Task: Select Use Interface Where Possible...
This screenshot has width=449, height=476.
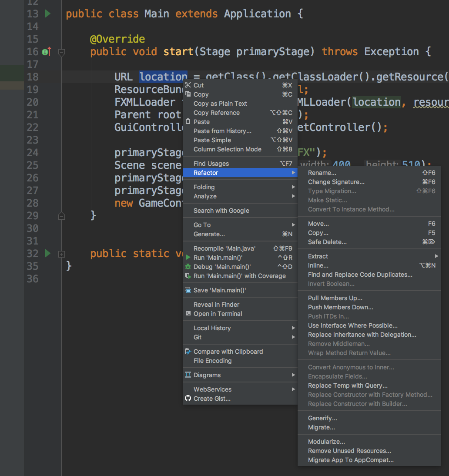Action: (x=369, y=325)
